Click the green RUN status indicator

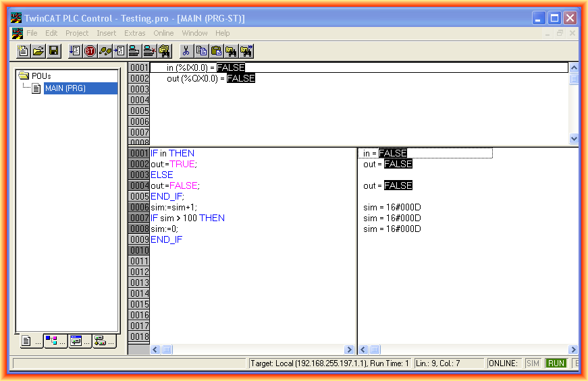[x=556, y=363]
